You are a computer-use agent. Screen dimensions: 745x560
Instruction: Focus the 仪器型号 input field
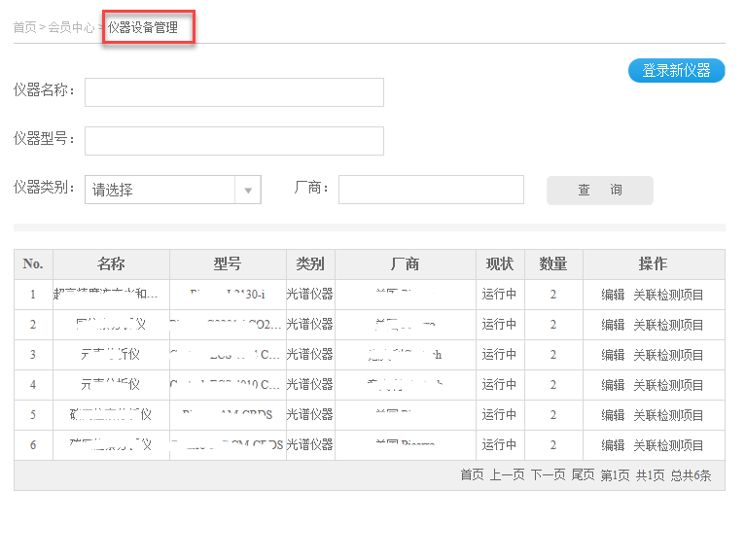pyautogui.click(x=233, y=141)
